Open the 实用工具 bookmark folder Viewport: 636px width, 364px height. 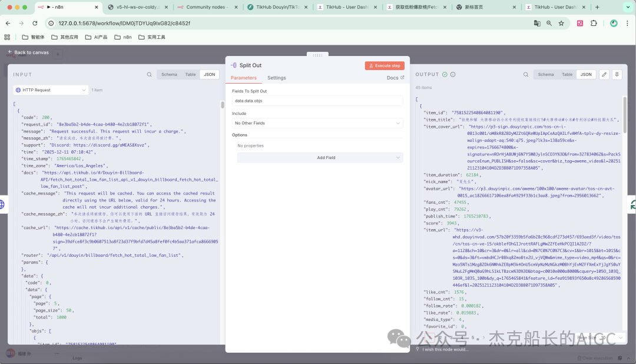[152, 37]
